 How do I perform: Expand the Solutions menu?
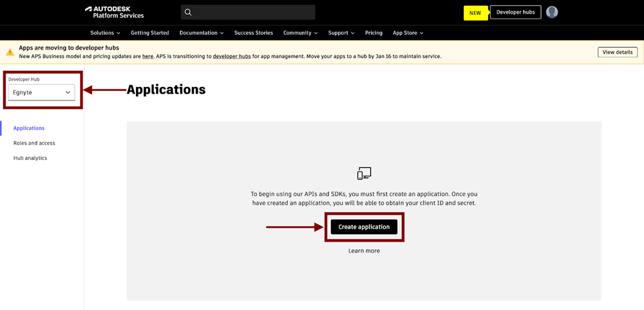(x=105, y=33)
